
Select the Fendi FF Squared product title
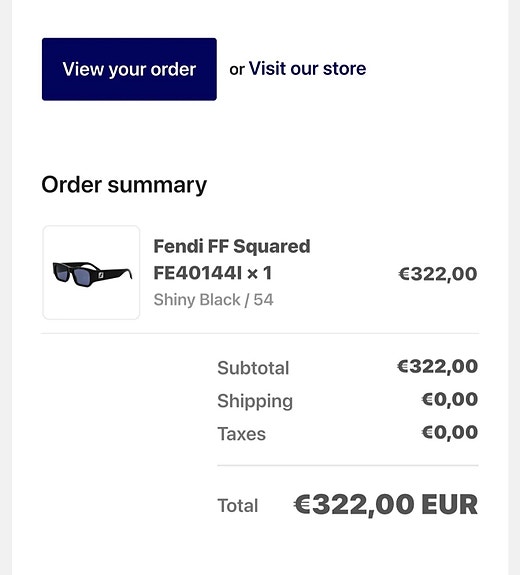[232, 246]
